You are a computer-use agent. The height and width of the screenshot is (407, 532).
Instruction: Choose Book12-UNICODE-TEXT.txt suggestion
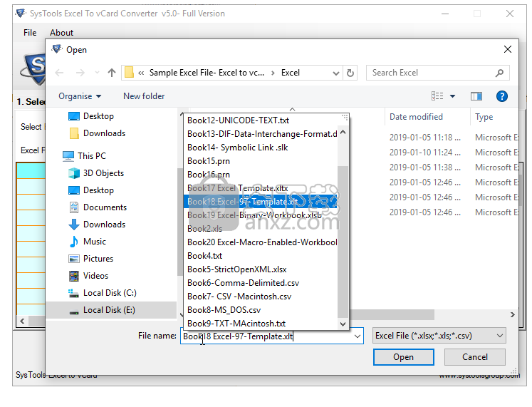tap(261, 120)
